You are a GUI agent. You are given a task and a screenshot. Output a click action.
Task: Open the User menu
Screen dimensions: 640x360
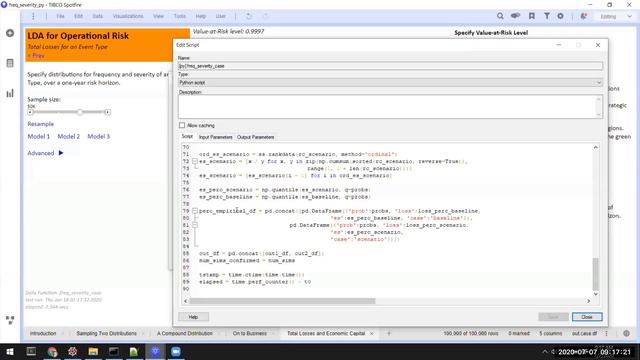pyautogui.click(x=221, y=16)
